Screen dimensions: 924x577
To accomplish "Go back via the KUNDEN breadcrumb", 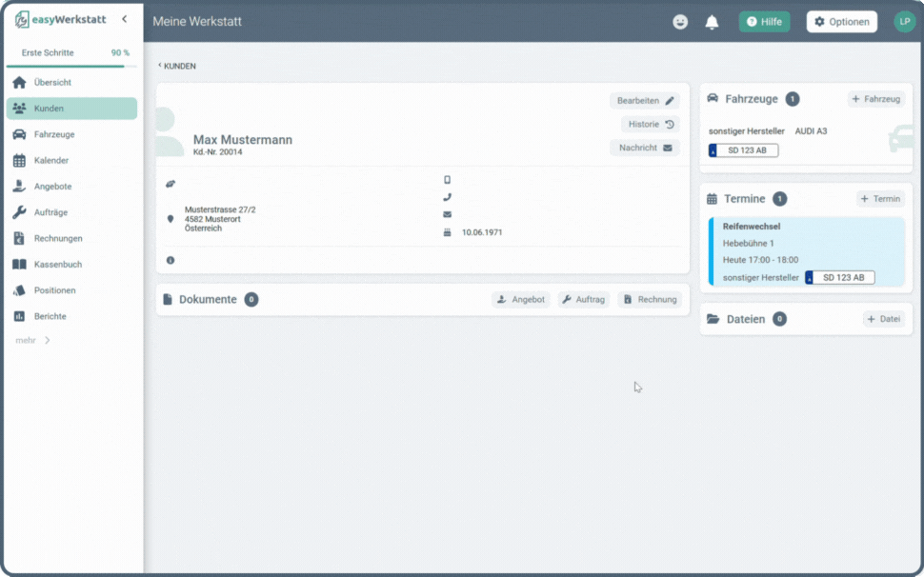I will (x=178, y=67).
